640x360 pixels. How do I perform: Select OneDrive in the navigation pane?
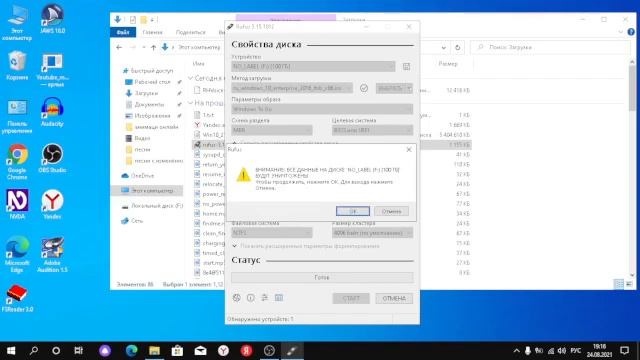point(142,176)
